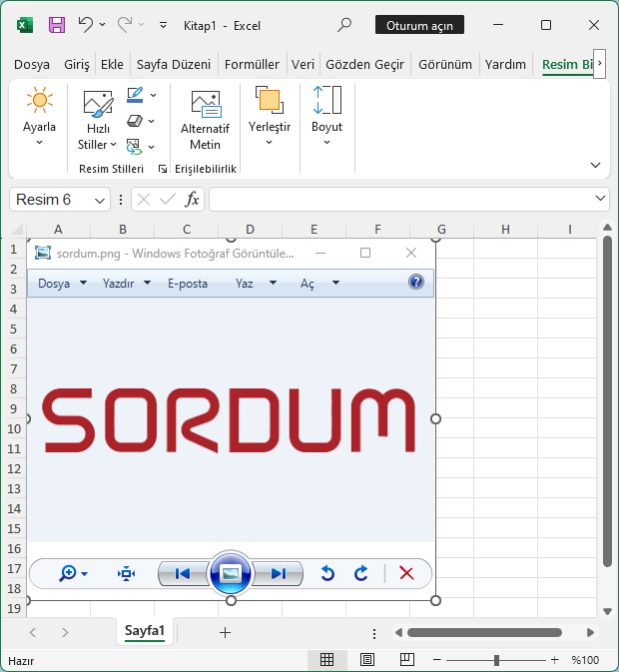Open the Name Box dropdown arrow
This screenshot has width=619, height=672.
(x=100, y=200)
